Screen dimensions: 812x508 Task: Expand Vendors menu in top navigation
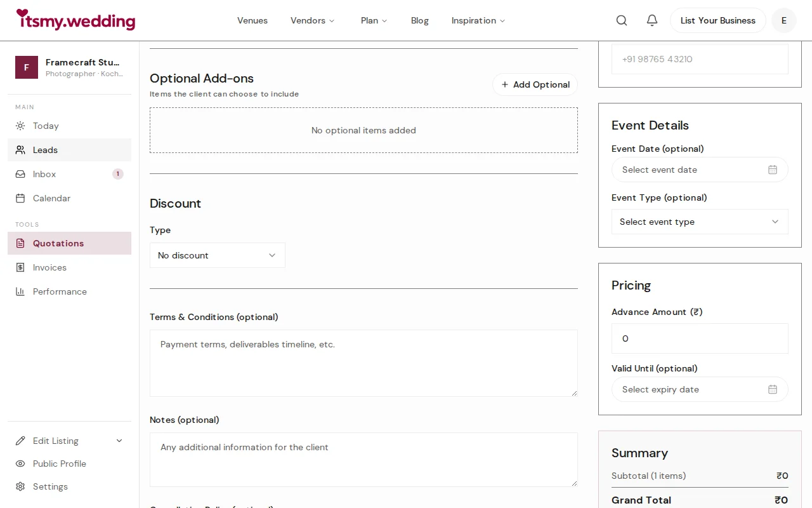pyautogui.click(x=312, y=20)
